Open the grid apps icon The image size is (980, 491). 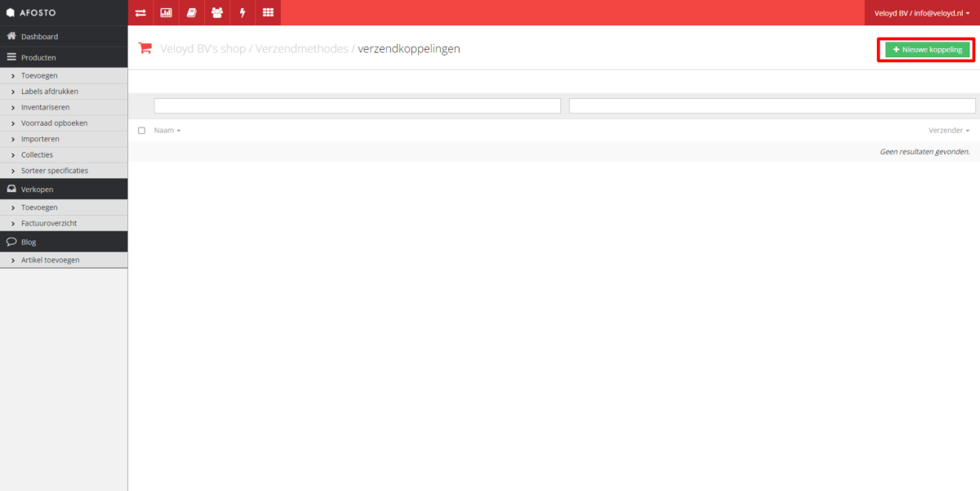point(268,12)
